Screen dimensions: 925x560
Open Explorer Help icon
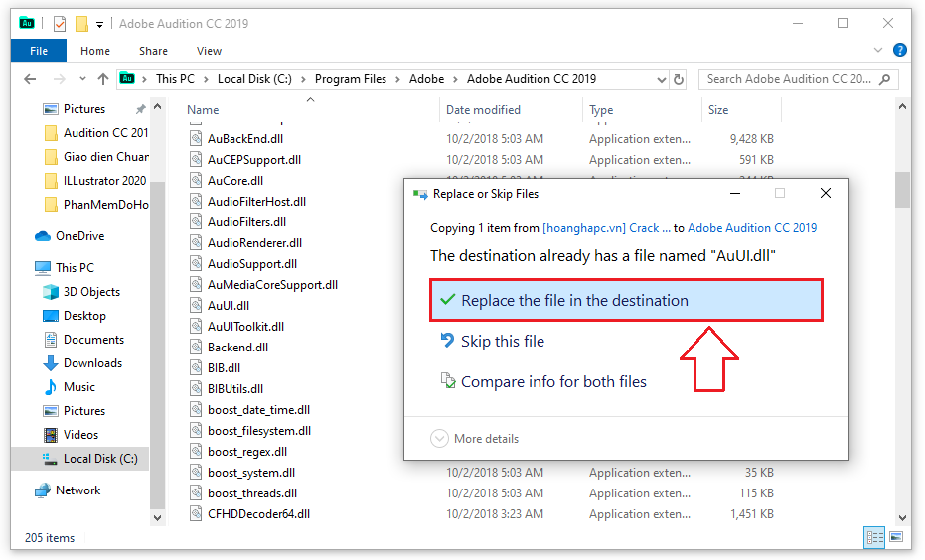pyautogui.click(x=899, y=50)
